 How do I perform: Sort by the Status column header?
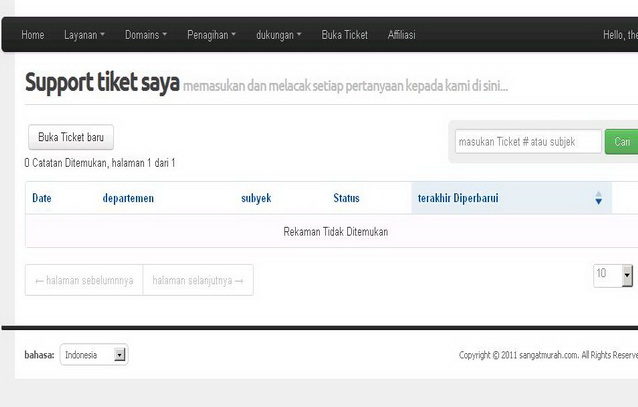click(346, 198)
